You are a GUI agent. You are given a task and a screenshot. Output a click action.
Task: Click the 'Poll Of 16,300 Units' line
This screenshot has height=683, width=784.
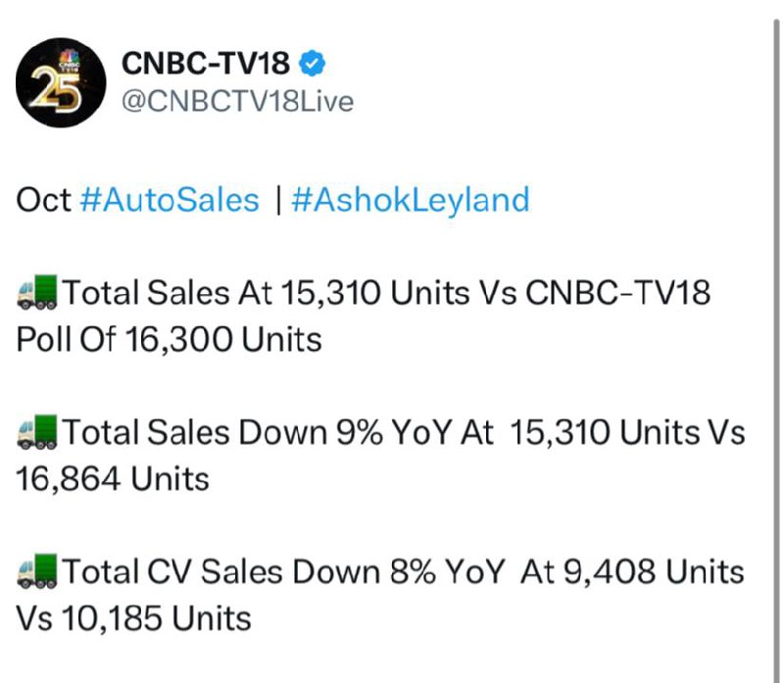(x=169, y=340)
